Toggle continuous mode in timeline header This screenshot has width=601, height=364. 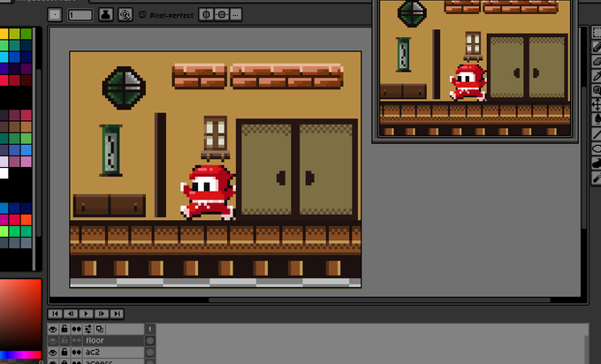pos(76,330)
